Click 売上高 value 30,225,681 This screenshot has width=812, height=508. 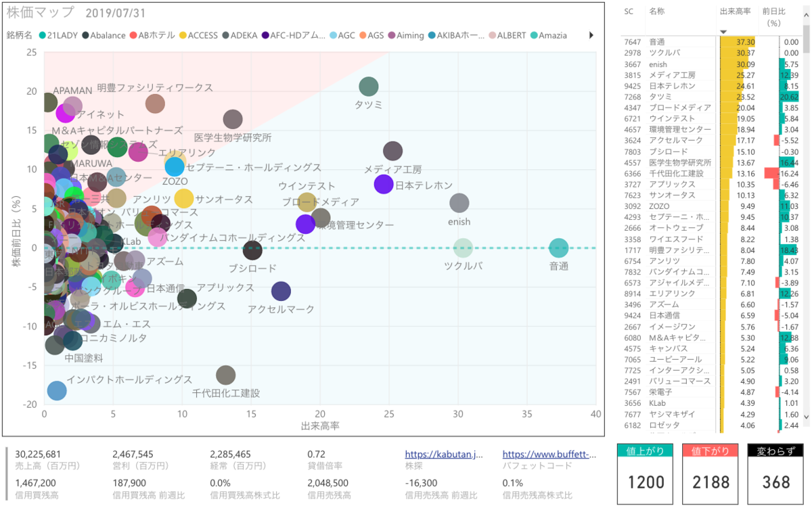(x=39, y=454)
